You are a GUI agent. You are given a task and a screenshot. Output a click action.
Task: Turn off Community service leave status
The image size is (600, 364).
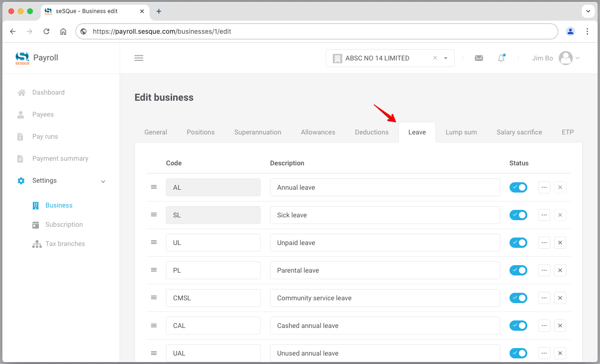click(518, 298)
